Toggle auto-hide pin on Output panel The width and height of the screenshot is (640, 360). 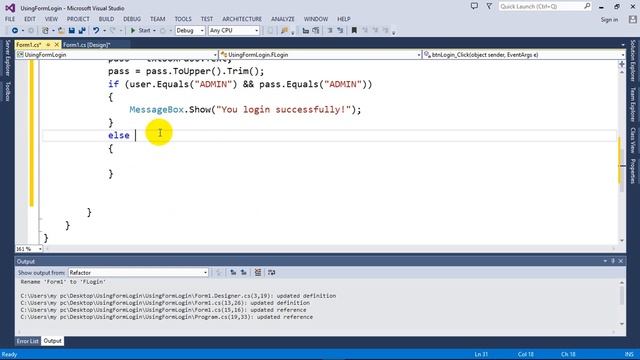point(613,261)
